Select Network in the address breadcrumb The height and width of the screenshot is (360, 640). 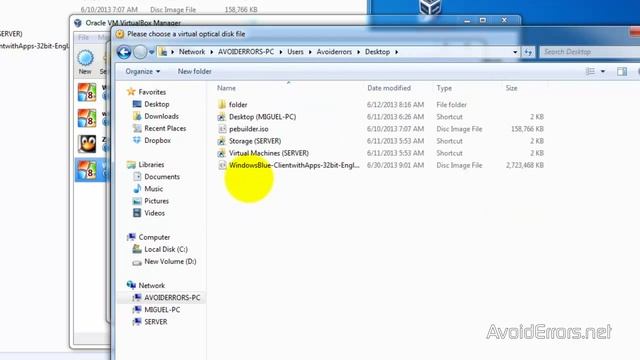pos(192,52)
